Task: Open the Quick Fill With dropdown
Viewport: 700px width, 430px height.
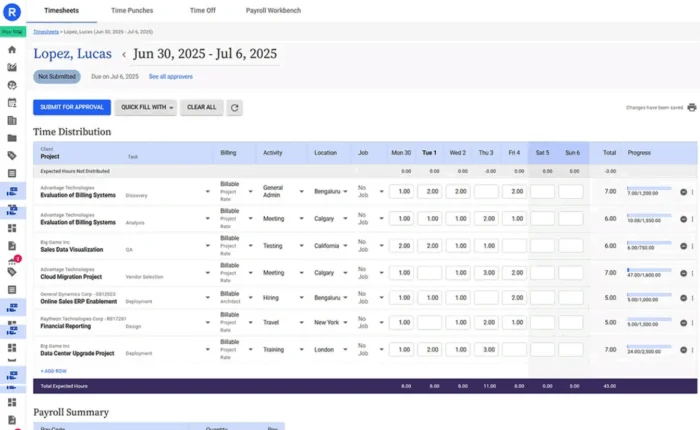Action: (x=146, y=108)
